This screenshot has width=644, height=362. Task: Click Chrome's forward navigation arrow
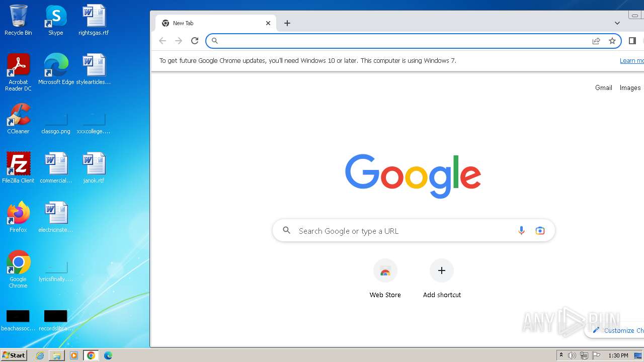coord(178,41)
